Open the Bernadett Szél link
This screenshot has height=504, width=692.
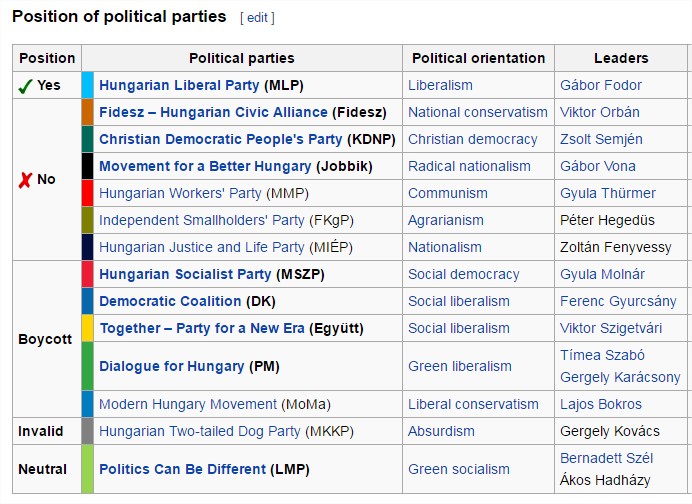(607, 458)
